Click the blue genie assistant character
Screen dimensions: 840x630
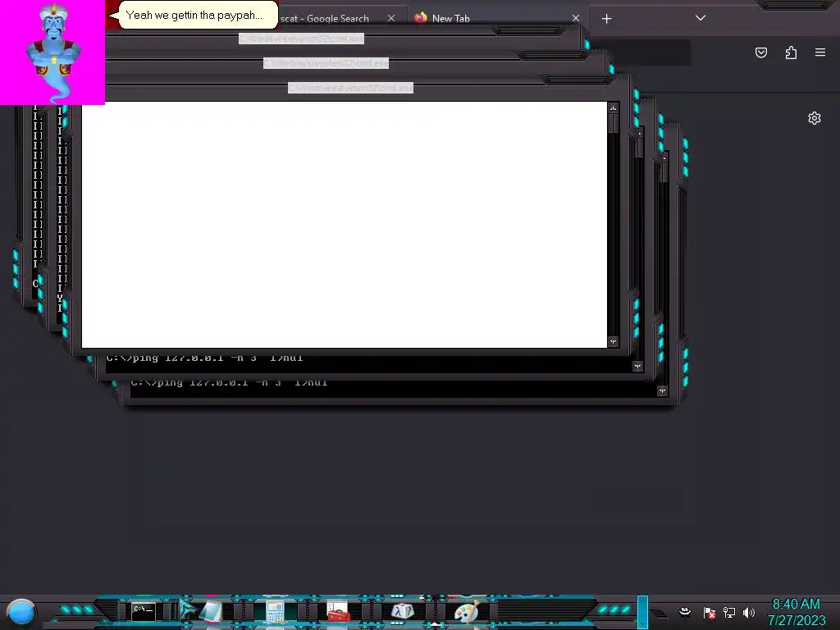click(x=53, y=52)
